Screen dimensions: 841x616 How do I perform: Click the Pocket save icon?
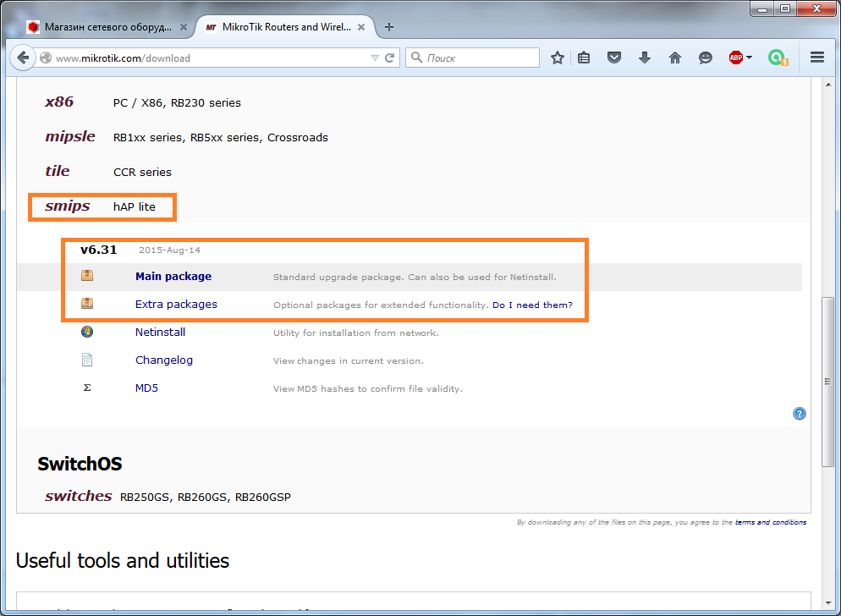615,58
